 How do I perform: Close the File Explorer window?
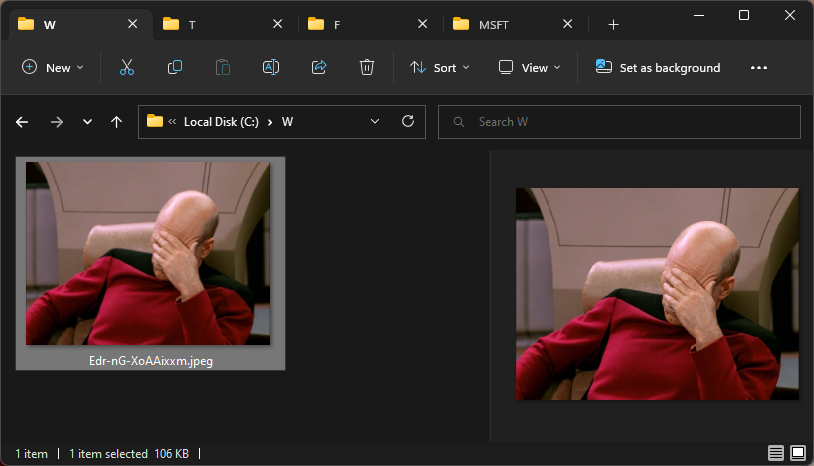pyautogui.click(x=790, y=16)
